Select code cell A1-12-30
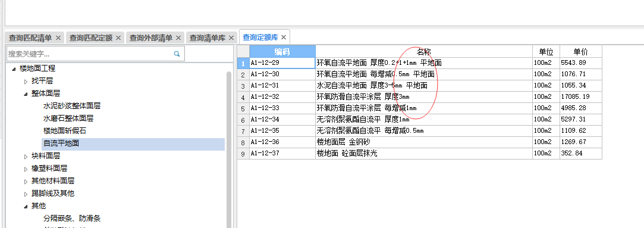This screenshot has height=228, width=644. (x=282, y=74)
